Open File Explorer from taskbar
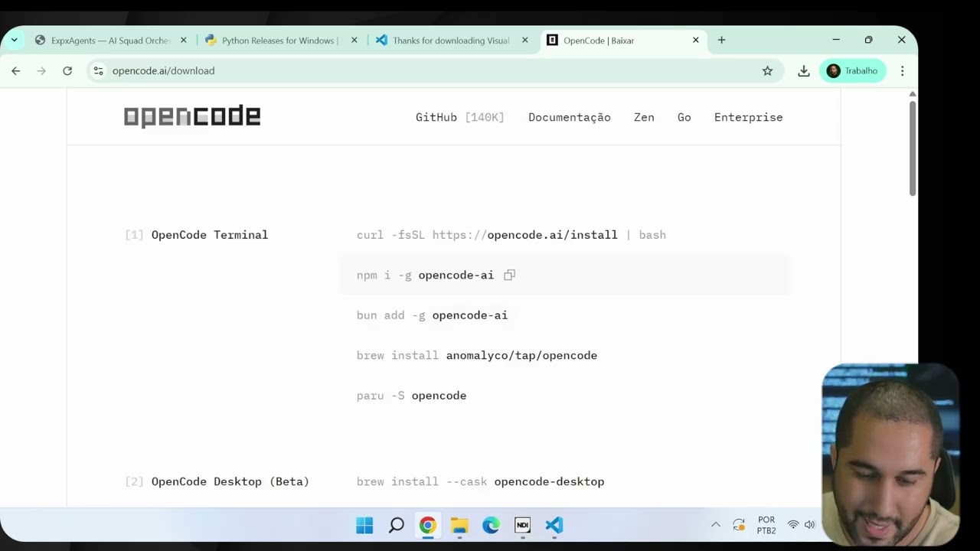 (x=459, y=525)
